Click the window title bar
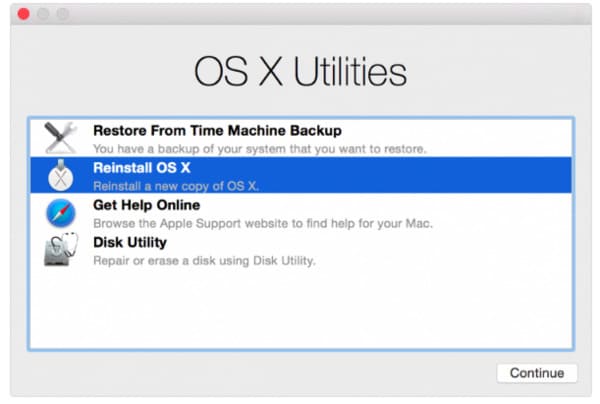The image size is (600, 404). click(300, 15)
